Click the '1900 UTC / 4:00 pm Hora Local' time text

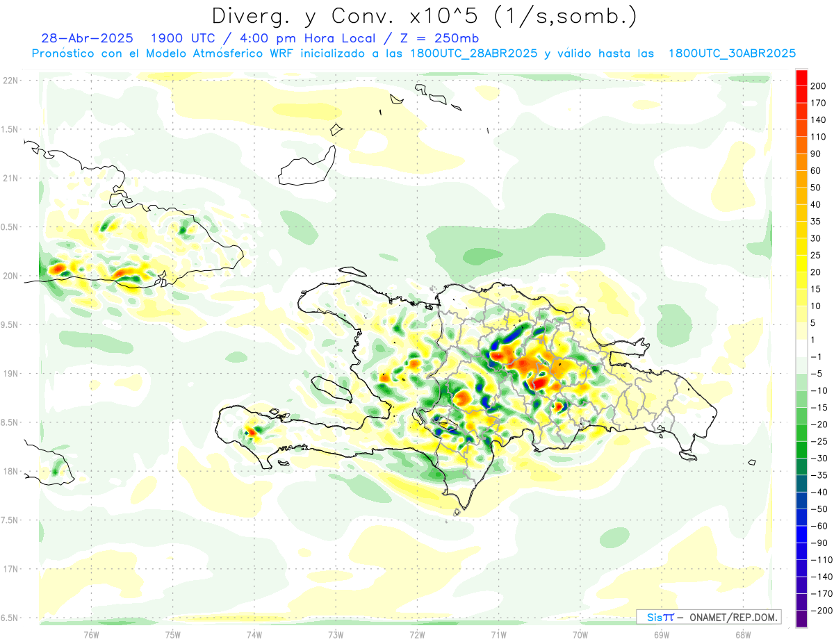coord(264,38)
